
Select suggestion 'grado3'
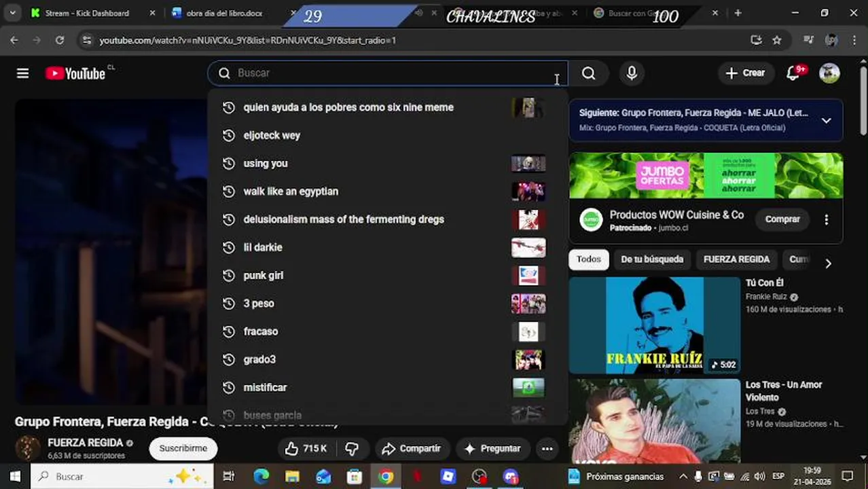[x=387, y=359]
